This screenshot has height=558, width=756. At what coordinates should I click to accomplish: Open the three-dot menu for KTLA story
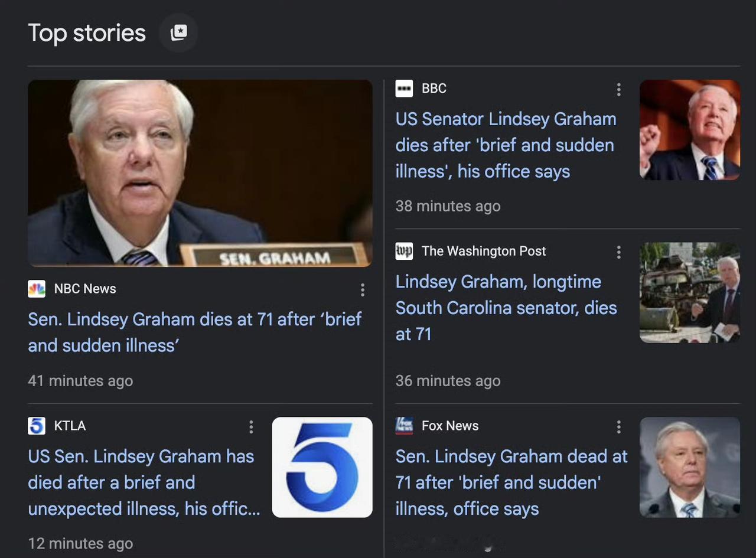[251, 426]
